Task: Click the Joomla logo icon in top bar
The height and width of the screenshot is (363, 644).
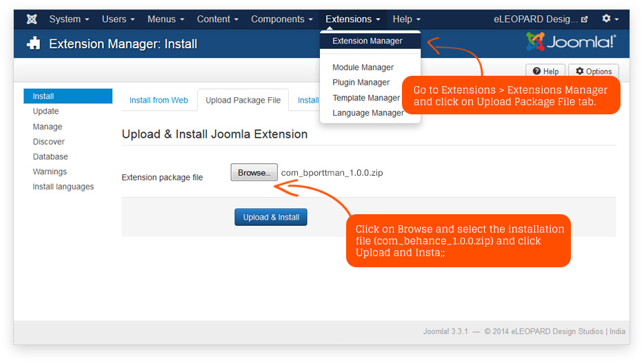Action: pos(32,19)
